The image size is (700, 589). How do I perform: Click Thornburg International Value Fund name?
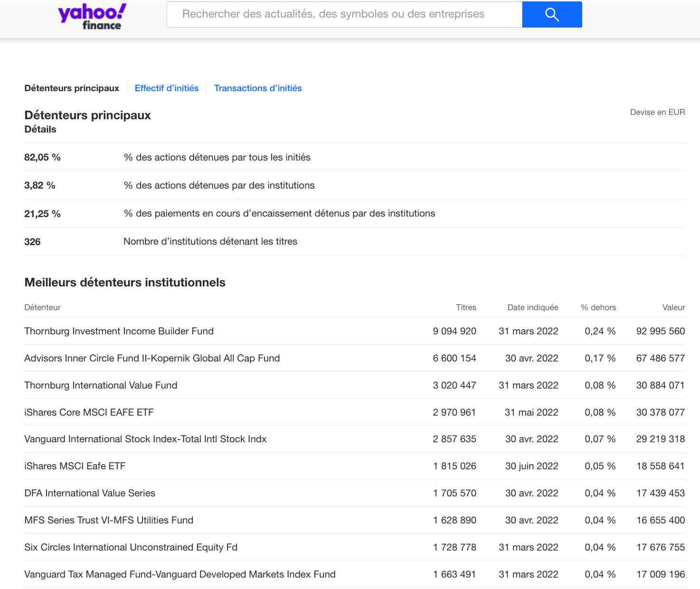pos(101,385)
